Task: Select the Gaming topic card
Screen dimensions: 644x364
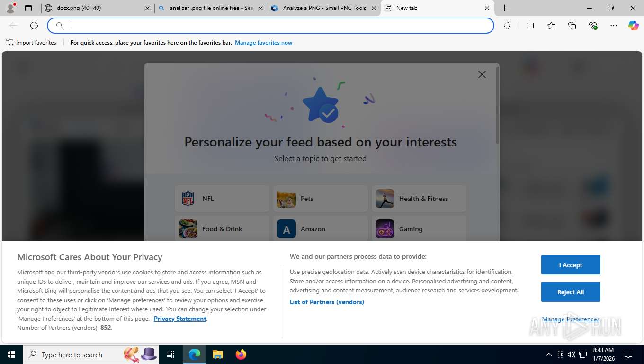Action: pos(419,229)
